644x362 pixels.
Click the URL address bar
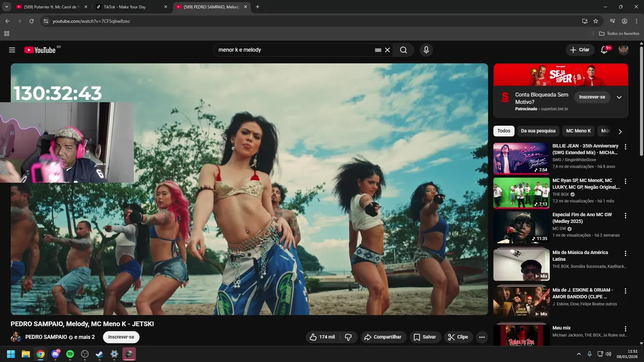click(x=312, y=21)
